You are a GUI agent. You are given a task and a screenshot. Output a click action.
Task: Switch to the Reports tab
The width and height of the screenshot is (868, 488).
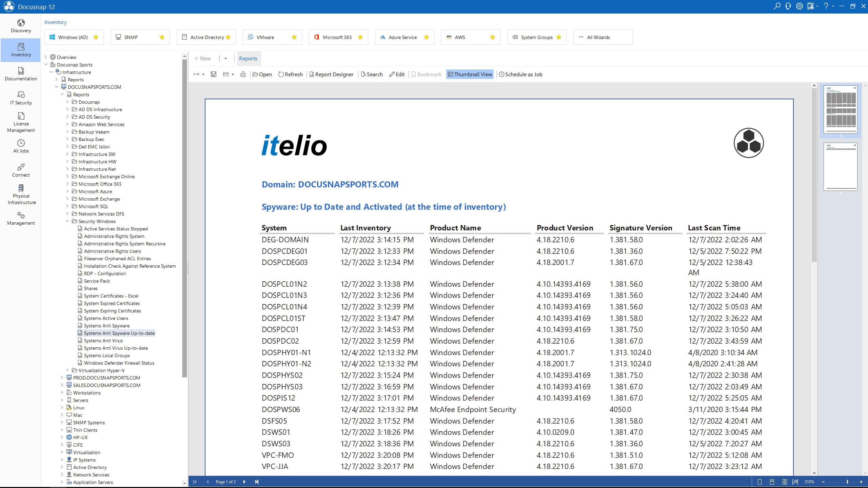point(248,58)
